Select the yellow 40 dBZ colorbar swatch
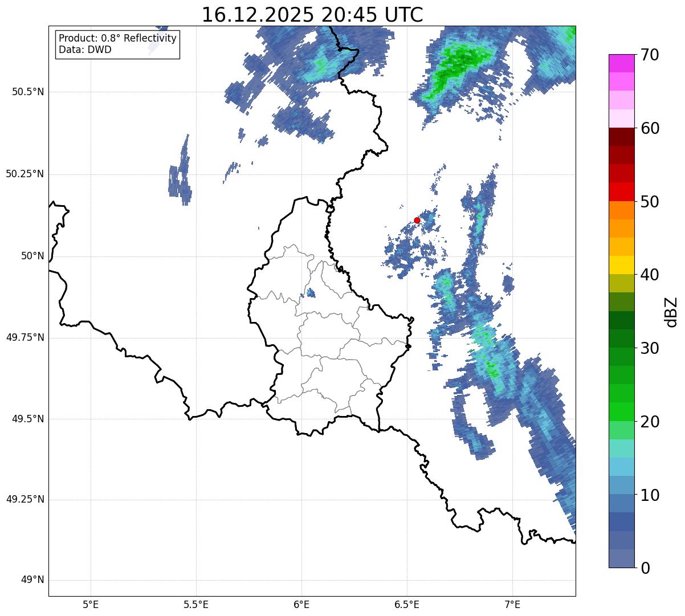 tap(622, 266)
